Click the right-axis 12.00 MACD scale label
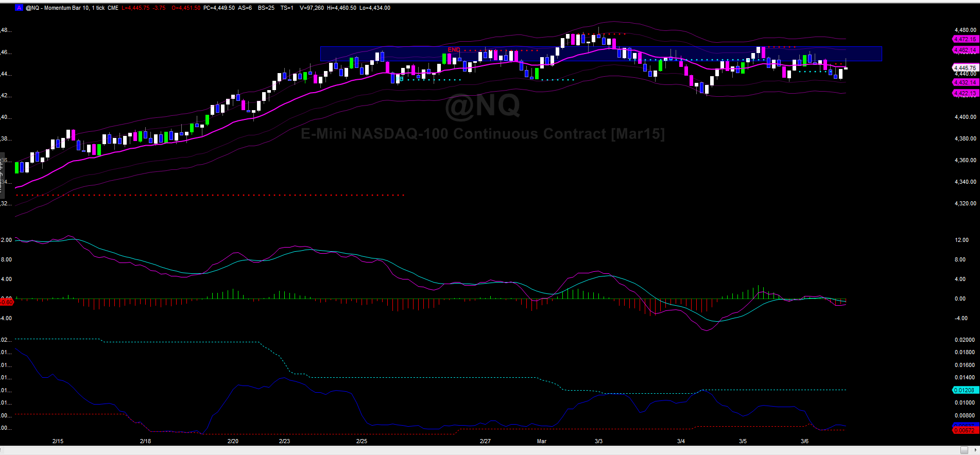 point(961,240)
